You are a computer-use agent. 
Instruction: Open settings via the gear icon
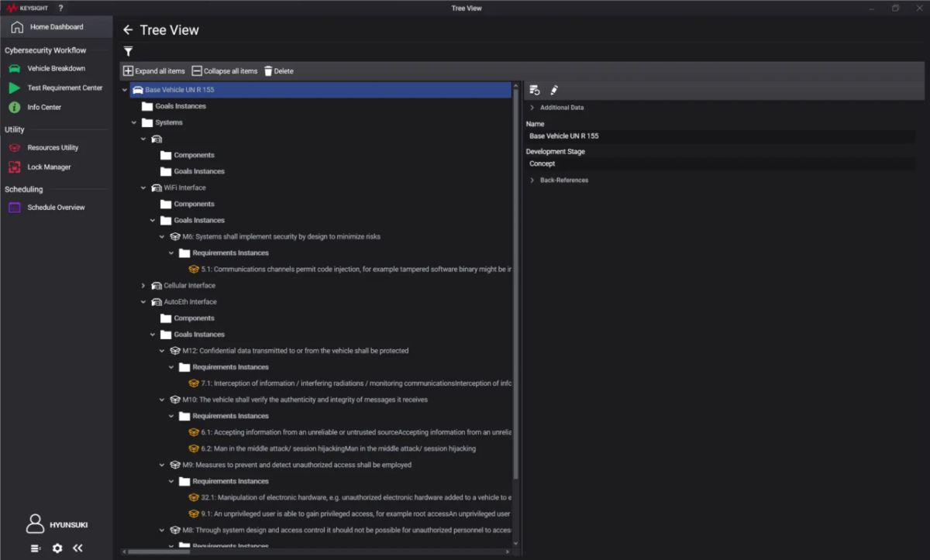pyautogui.click(x=57, y=548)
